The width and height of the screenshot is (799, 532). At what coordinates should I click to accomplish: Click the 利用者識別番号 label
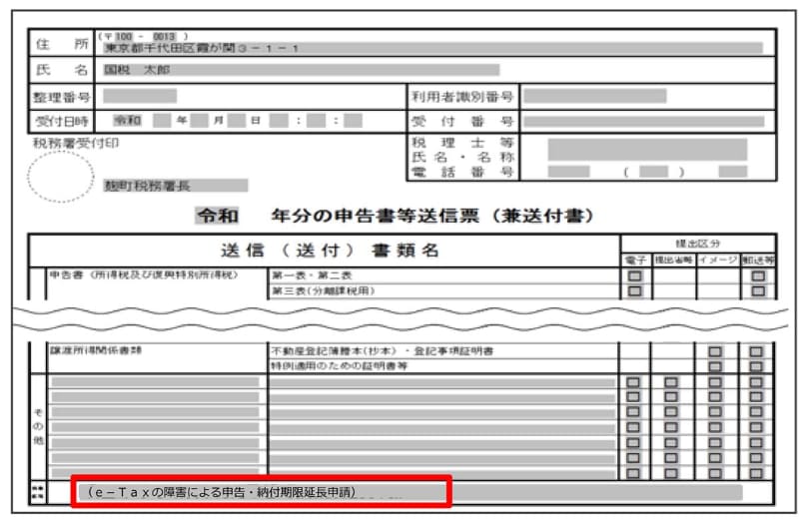pyautogui.click(x=462, y=96)
